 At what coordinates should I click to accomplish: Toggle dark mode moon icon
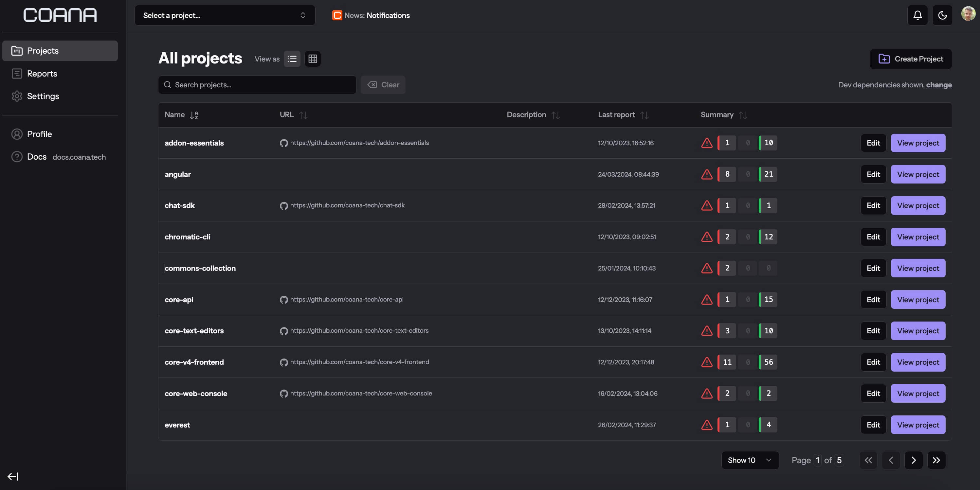pyautogui.click(x=941, y=15)
